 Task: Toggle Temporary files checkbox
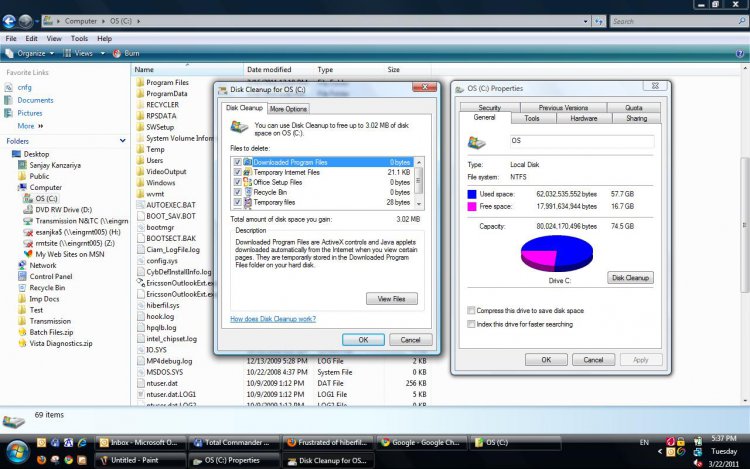[x=237, y=202]
